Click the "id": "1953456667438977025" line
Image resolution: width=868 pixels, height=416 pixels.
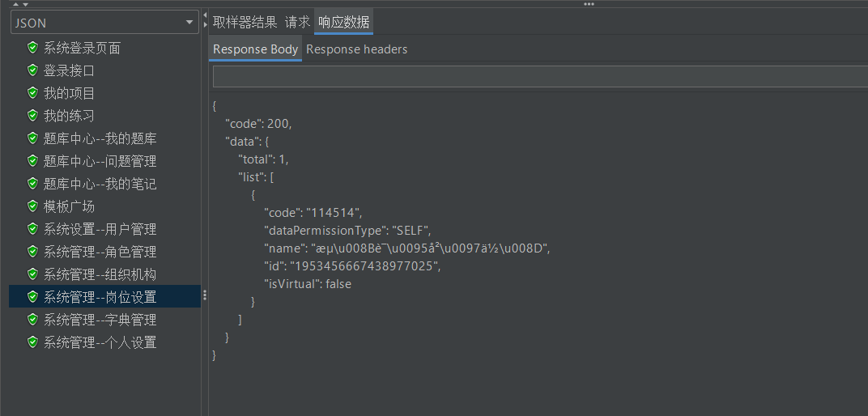[353, 266]
